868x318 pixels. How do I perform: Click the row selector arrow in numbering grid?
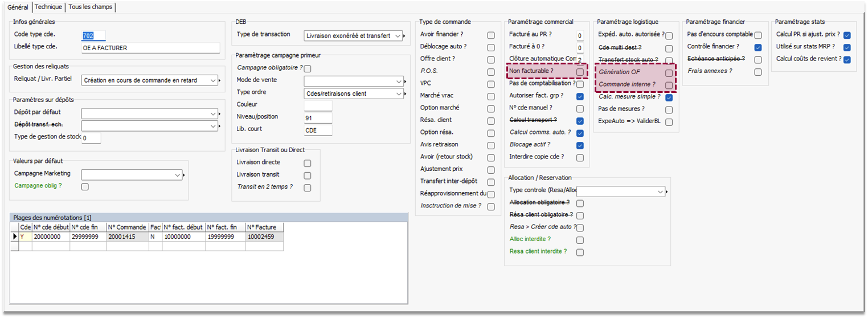(x=15, y=237)
